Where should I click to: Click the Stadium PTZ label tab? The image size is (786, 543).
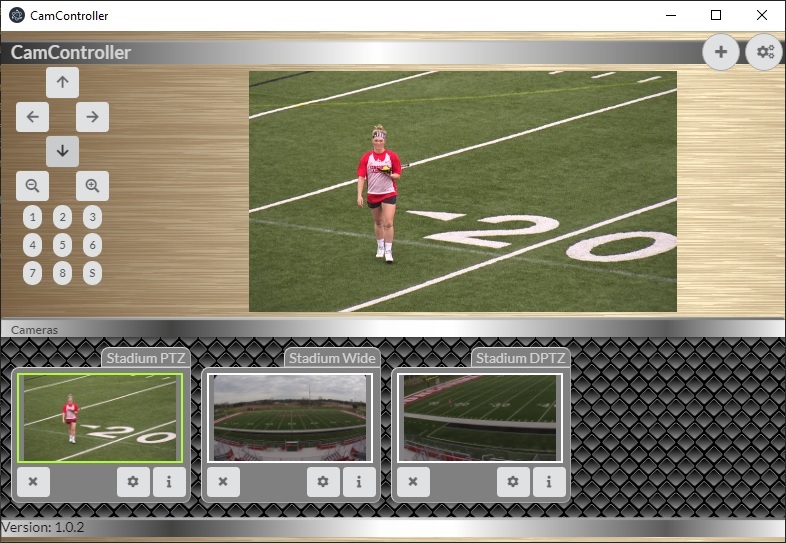(x=146, y=358)
